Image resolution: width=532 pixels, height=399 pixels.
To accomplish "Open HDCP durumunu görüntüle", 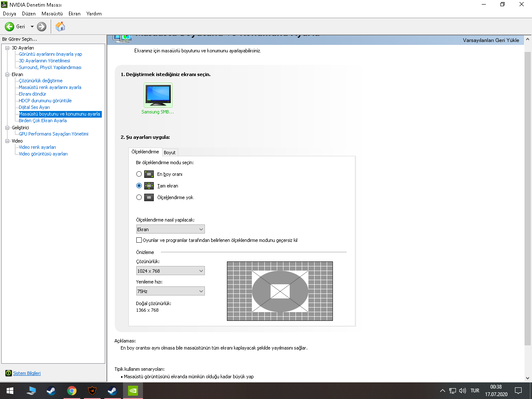I will point(45,101).
